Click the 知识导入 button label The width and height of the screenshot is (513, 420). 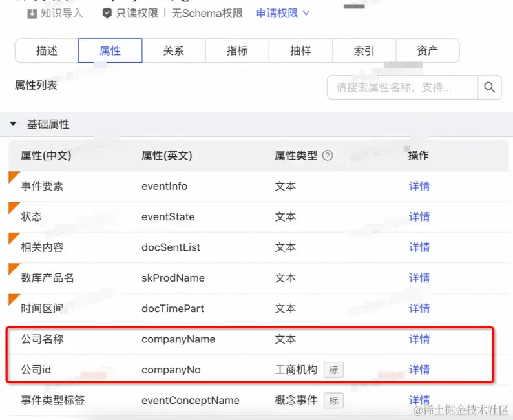point(62,14)
